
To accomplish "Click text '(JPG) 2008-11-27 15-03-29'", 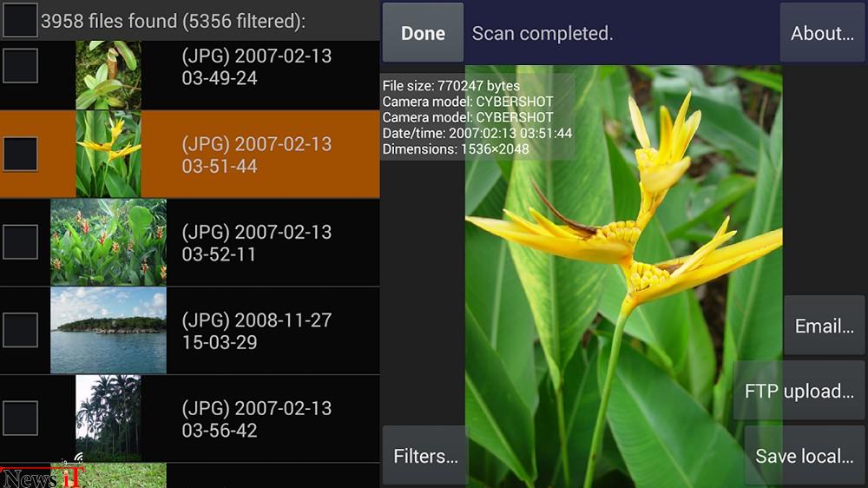I will coord(256,331).
